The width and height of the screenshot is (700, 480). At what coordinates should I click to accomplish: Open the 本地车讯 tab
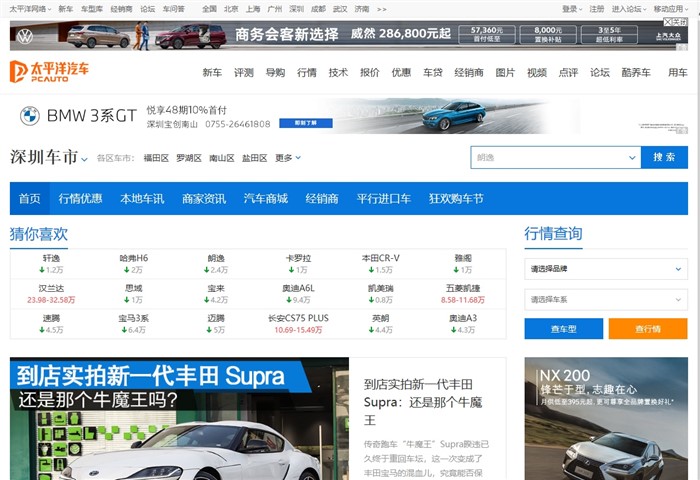click(x=142, y=199)
